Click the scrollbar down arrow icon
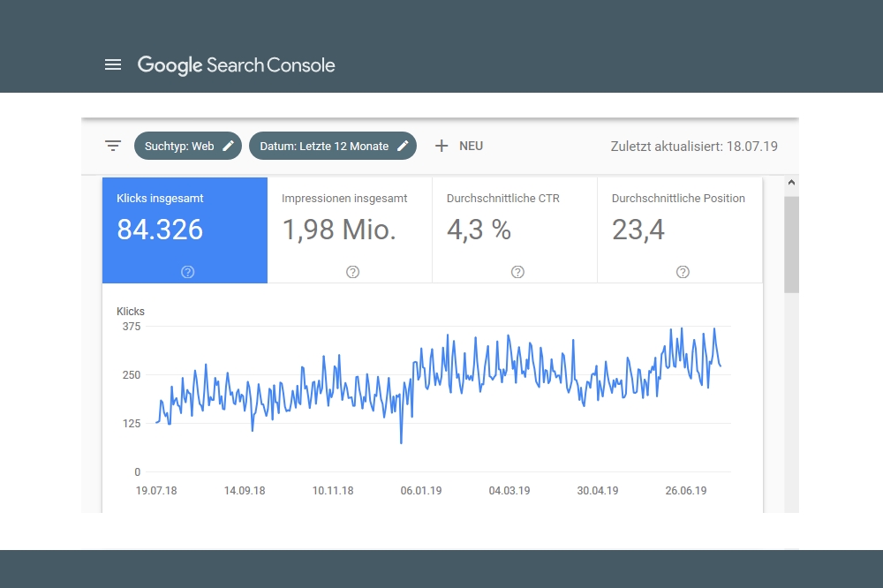Image resolution: width=883 pixels, height=588 pixels. [792, 510]
